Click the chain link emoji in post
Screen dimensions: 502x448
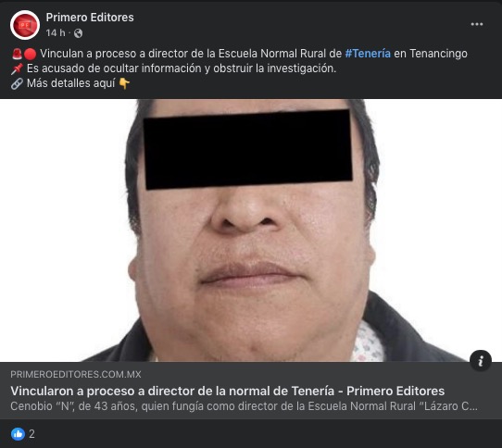pyautogui.click(x=17, y=83)
